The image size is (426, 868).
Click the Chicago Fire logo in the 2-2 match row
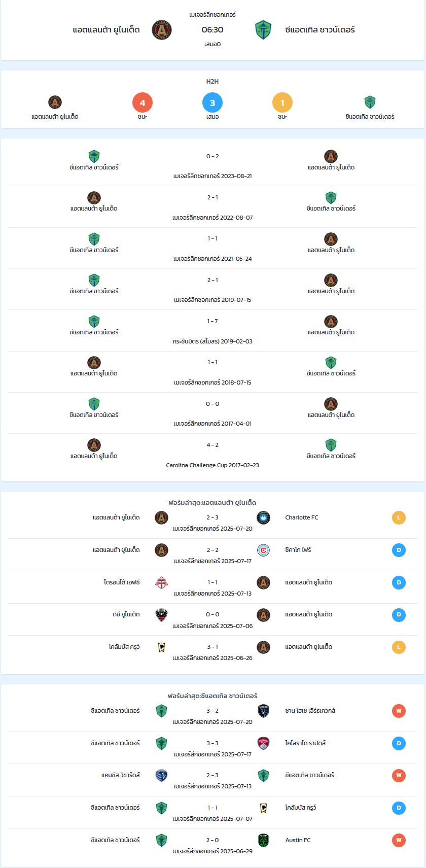pyautogui.click(x=263, y=550)
